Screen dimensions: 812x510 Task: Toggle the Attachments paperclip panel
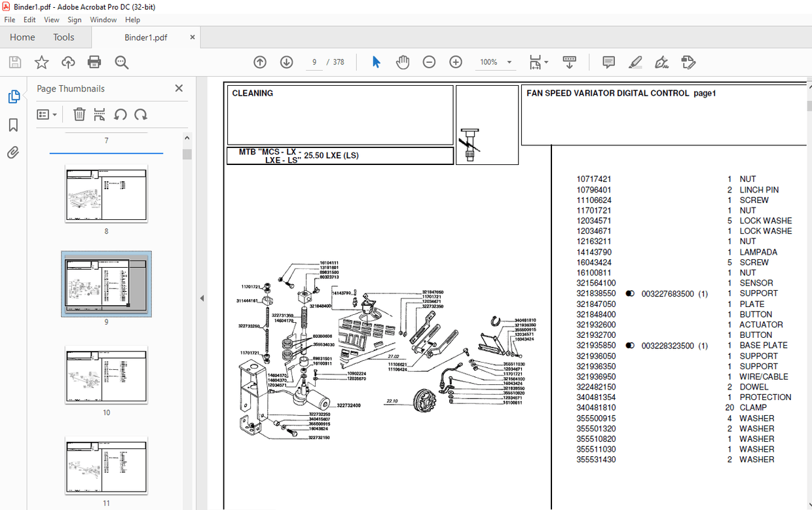tap(13, 153)
